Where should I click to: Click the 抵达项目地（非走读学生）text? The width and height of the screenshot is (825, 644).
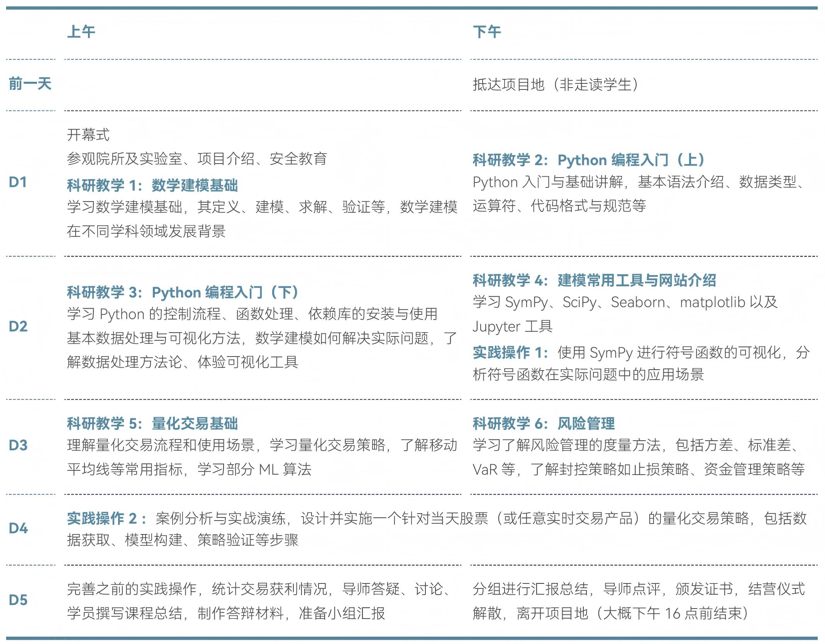click(556, 85)
